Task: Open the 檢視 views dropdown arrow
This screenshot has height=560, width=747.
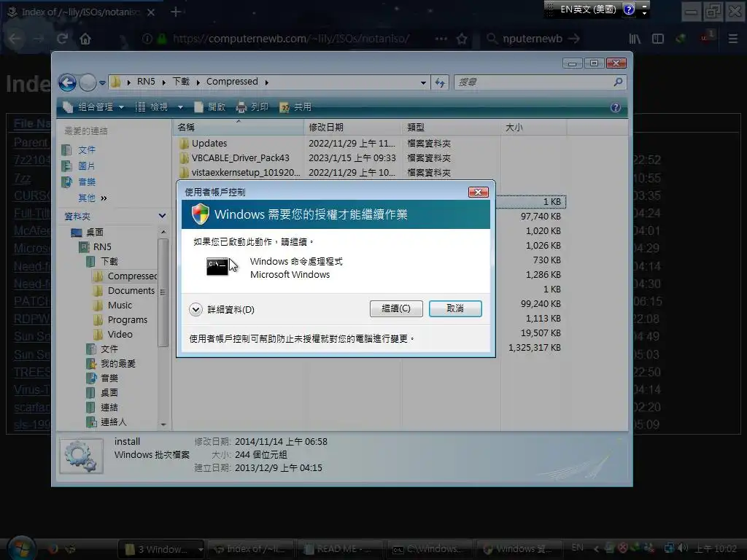Action: [181, 107]
